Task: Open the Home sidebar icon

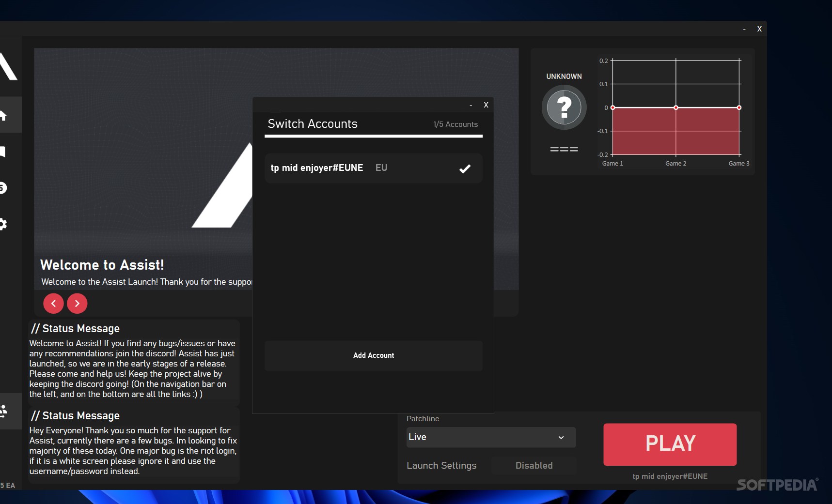Action: pos(3,115)
